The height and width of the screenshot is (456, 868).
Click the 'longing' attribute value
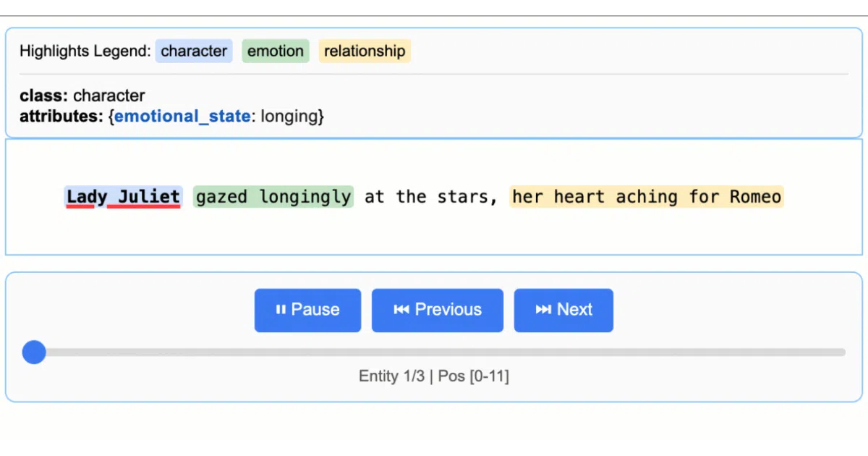point(289,116)
